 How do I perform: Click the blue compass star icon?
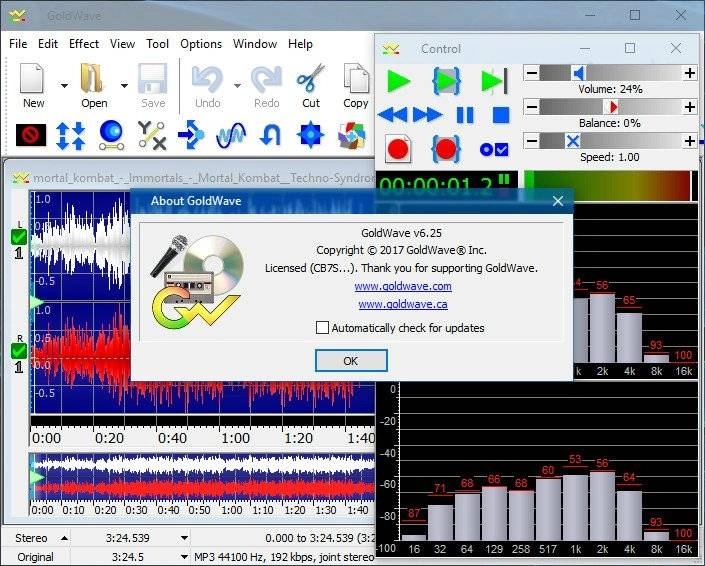pyautogui.click(x=310, y=134)
